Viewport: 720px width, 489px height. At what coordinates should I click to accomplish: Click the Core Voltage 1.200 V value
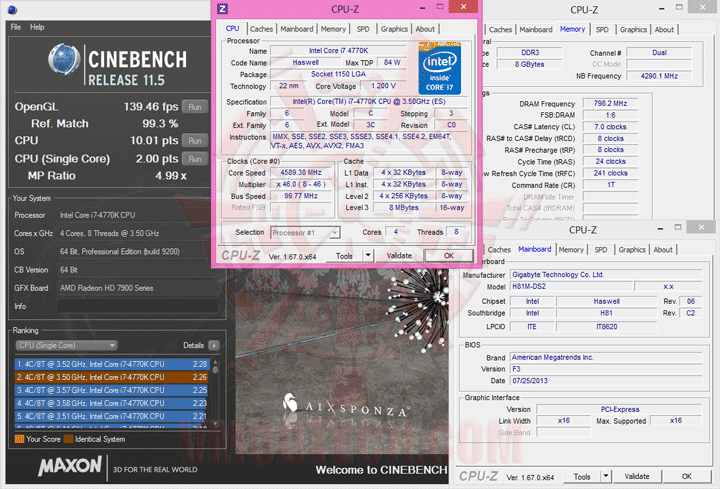pyautogui.click(x=383, y=86)
